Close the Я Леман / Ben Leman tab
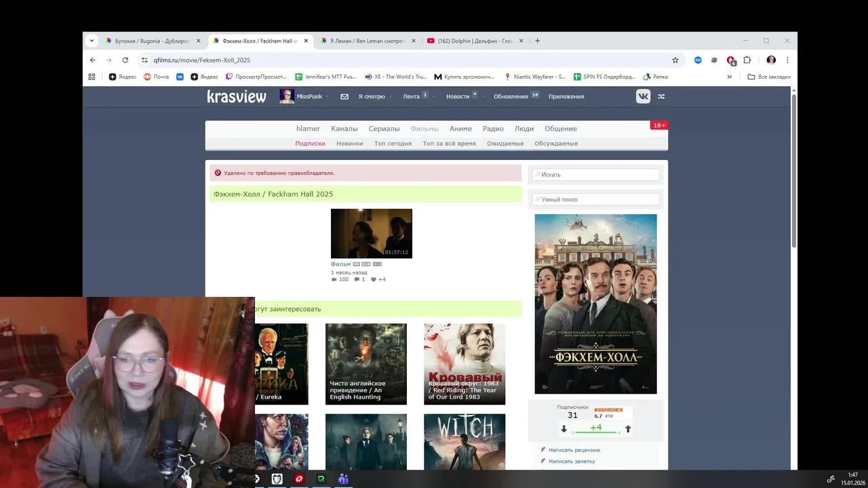The image size is (868, 488). [x=413, y=41]
